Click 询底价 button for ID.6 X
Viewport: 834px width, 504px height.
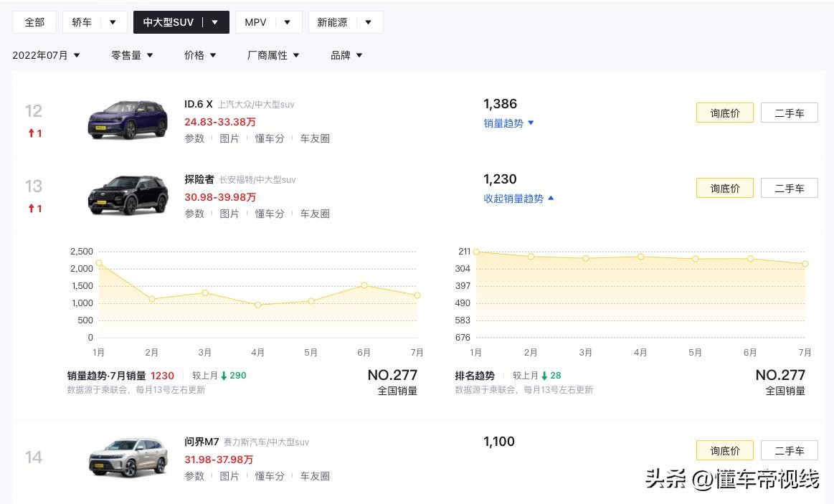click(x=724, y=113)
